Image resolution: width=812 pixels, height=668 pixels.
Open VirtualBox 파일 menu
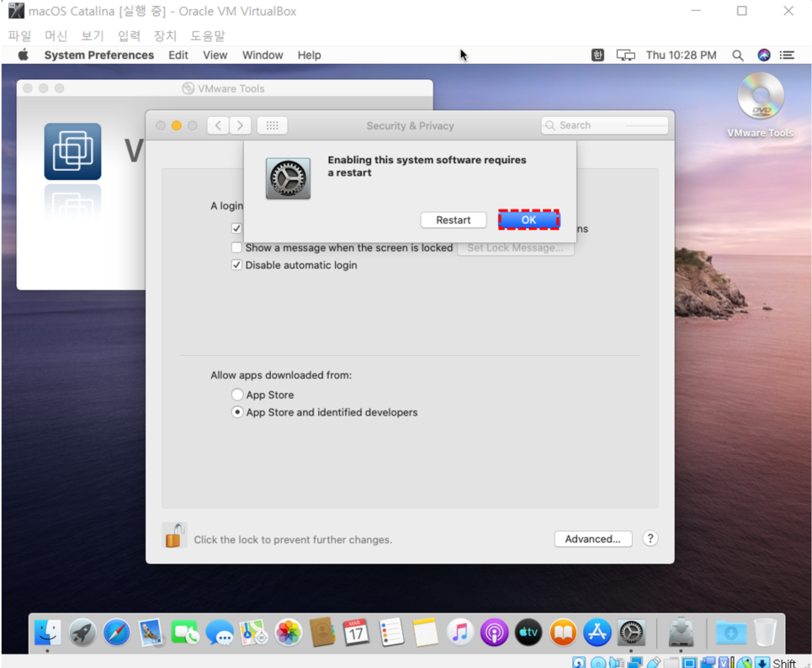tap(19, 35)
